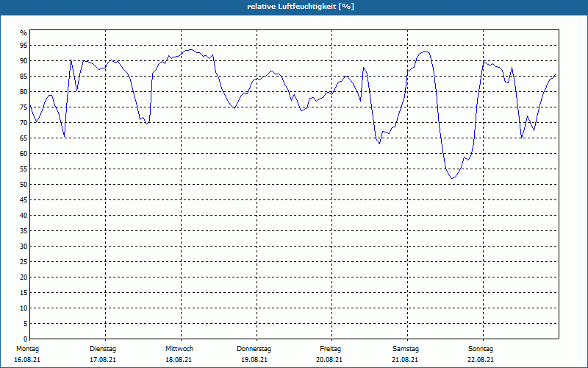588x368 pixels.
Task: Click the 'Sonntag' day label
Action: pyautogui.click(x=481, y=349)
